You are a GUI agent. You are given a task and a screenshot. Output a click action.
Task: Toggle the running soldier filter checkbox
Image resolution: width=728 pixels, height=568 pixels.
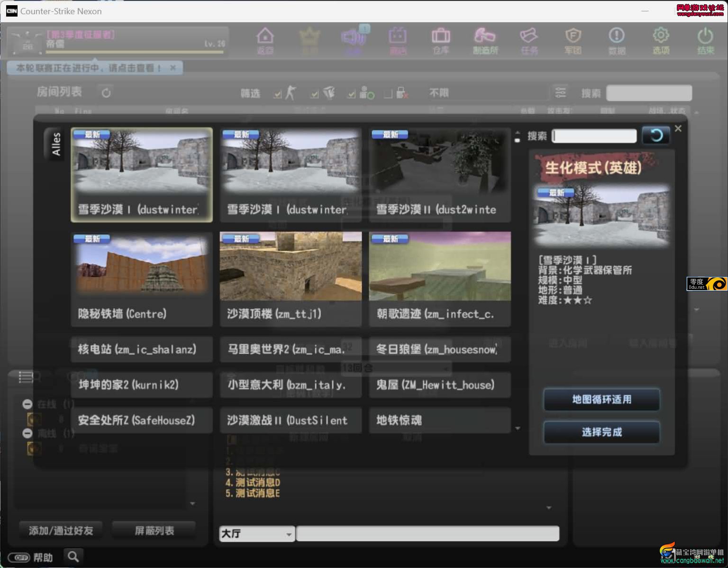277,94
